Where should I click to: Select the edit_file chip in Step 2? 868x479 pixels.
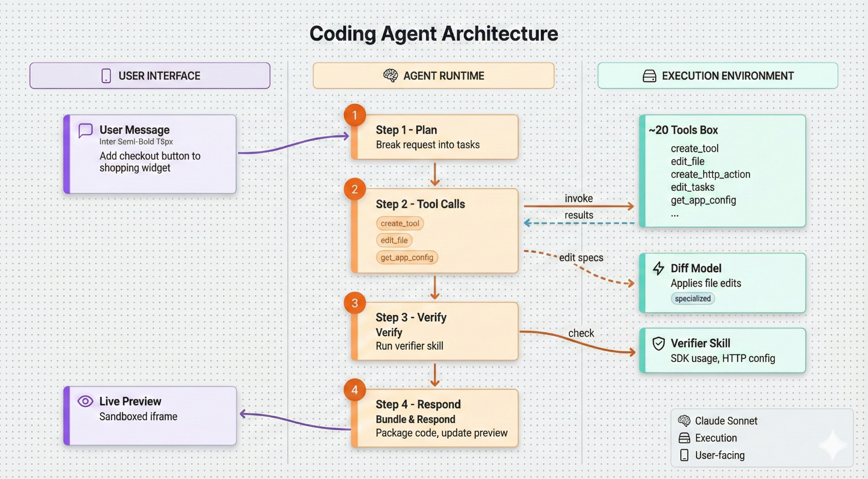pos(394,240)
